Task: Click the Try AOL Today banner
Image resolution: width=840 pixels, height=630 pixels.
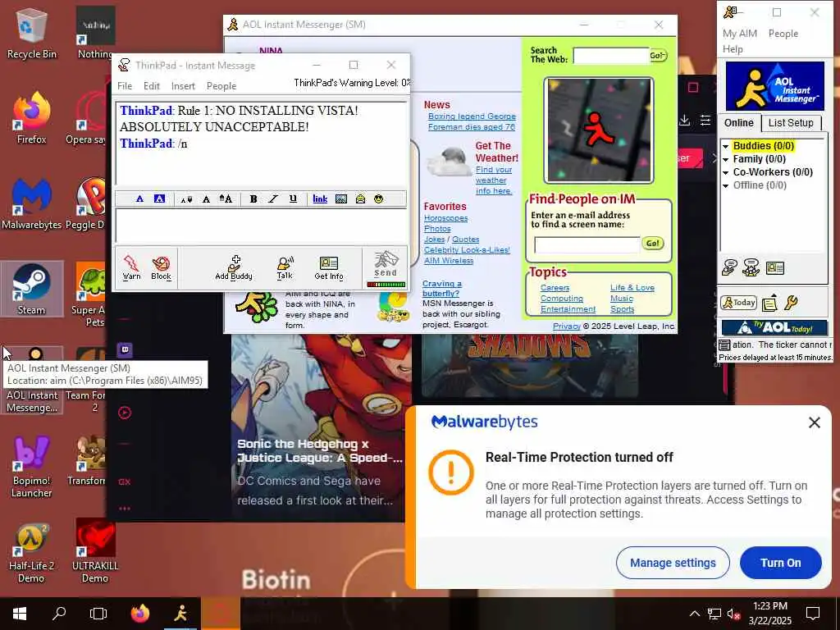Action: click(775, 327)
